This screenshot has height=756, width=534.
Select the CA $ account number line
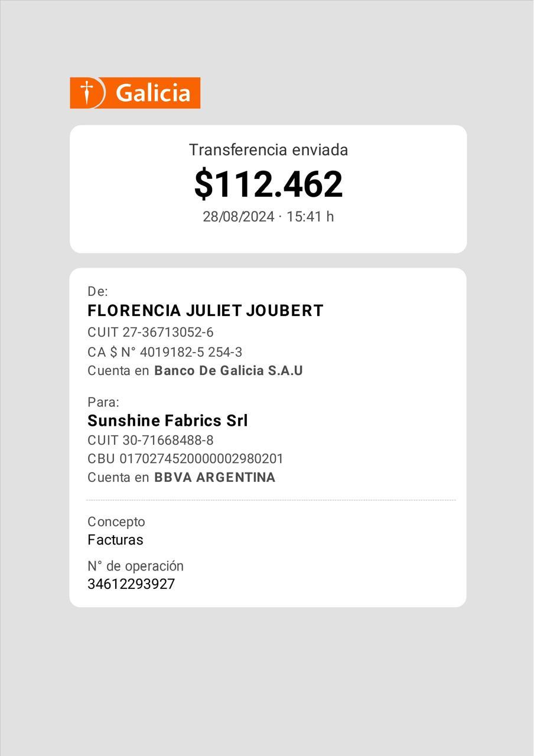[x=165, y=353]
